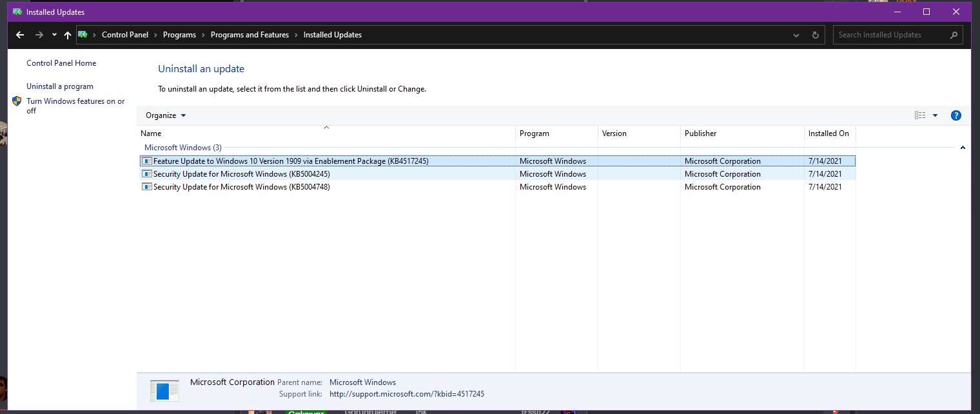Click the icon of the KB5004748 update
This screenshot has width=980, height=414.
click(x=147, y=187)
